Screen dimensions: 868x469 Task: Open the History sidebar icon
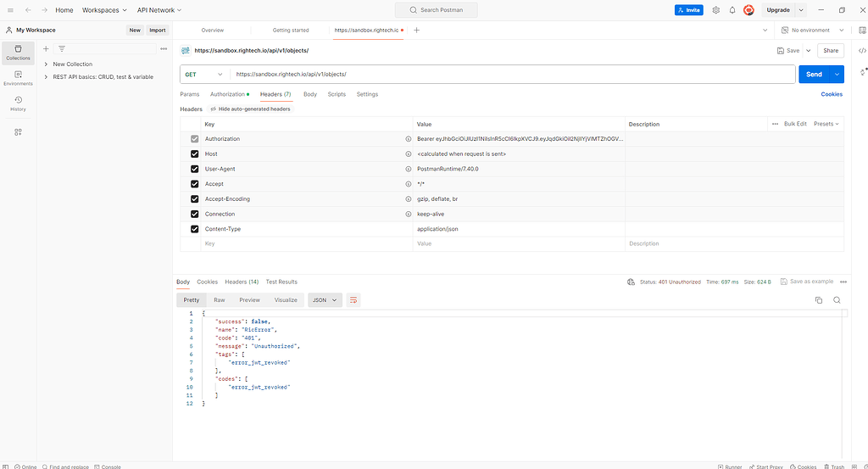click(18, 103)
